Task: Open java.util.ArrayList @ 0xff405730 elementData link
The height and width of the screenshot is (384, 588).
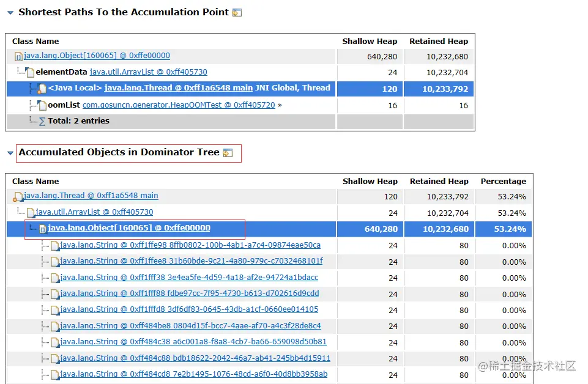Action: click(x=149, y=72)
